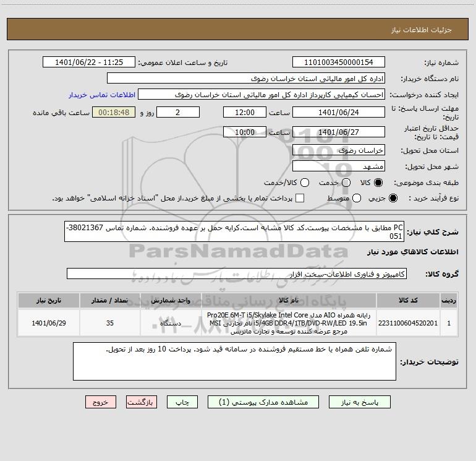Click the request creator field احسان کیمیایی
476x461 pixels.
[x=261, y=95]
